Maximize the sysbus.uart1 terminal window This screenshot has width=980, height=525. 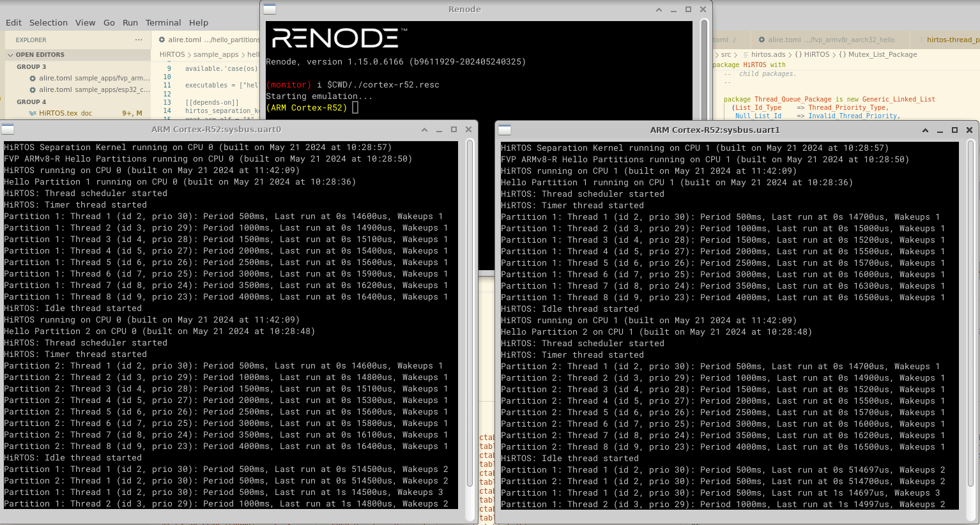954,130
